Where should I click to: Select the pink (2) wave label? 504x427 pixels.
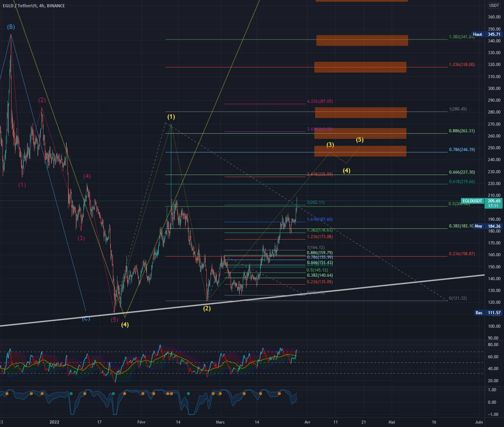pyautogui.click(x=42, y=100)
